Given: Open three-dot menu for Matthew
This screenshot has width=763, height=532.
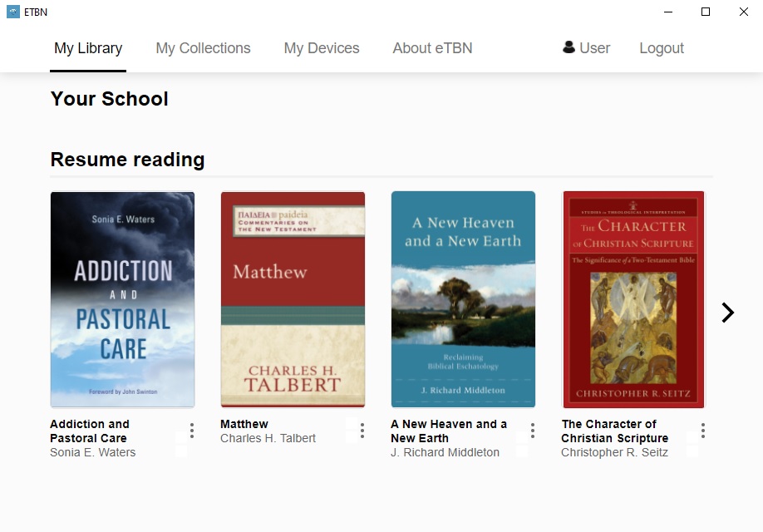Looking at the screenshot, I should 362,431.
